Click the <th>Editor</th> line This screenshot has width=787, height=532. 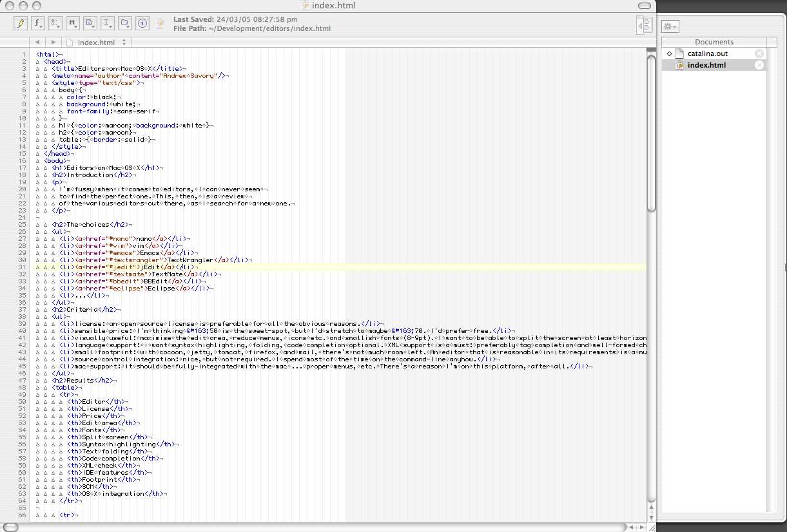coord(97,401)
